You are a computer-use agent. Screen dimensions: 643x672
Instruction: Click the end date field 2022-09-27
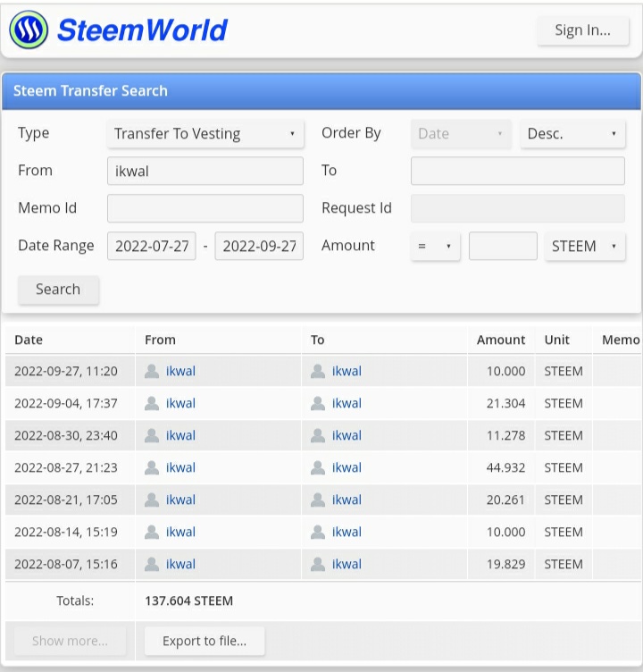tap(259, 246)
